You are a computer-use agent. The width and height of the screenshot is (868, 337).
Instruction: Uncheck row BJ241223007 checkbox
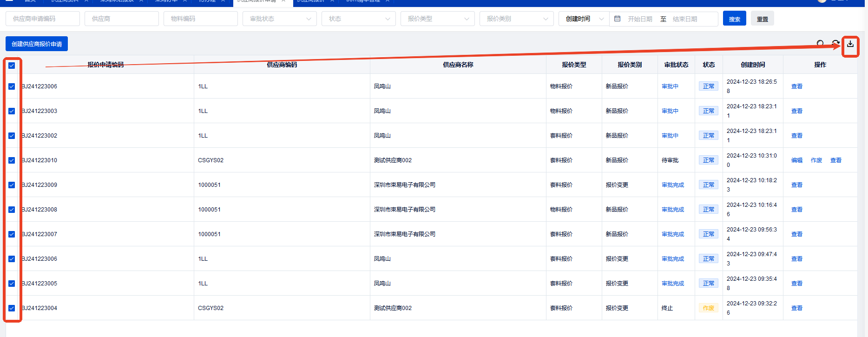(12, 234)
